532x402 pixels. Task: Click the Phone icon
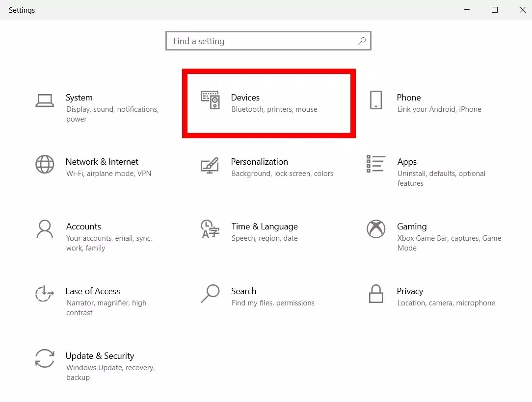375,100
